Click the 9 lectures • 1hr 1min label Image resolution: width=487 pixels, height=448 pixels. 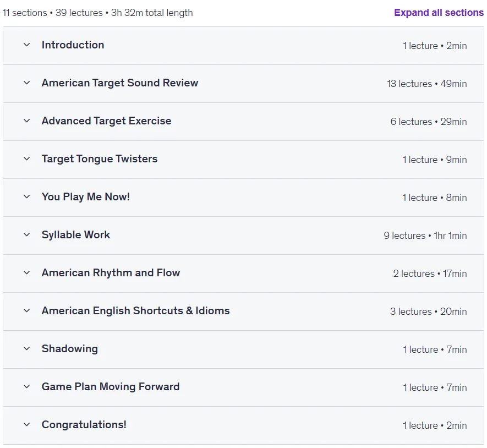tap(425, 236)
